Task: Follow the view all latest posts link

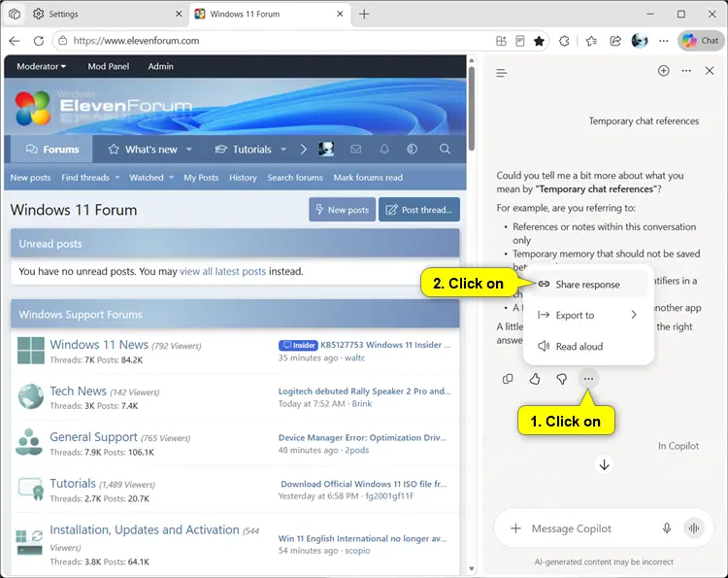Action: point(223,271)
